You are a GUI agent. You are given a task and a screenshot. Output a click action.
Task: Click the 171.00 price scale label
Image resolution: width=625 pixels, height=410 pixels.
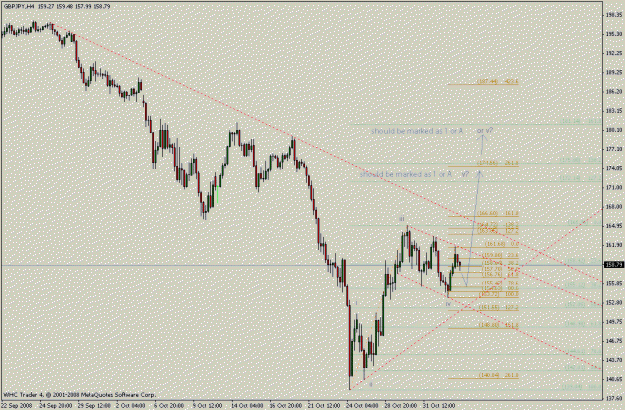point(614,187)
